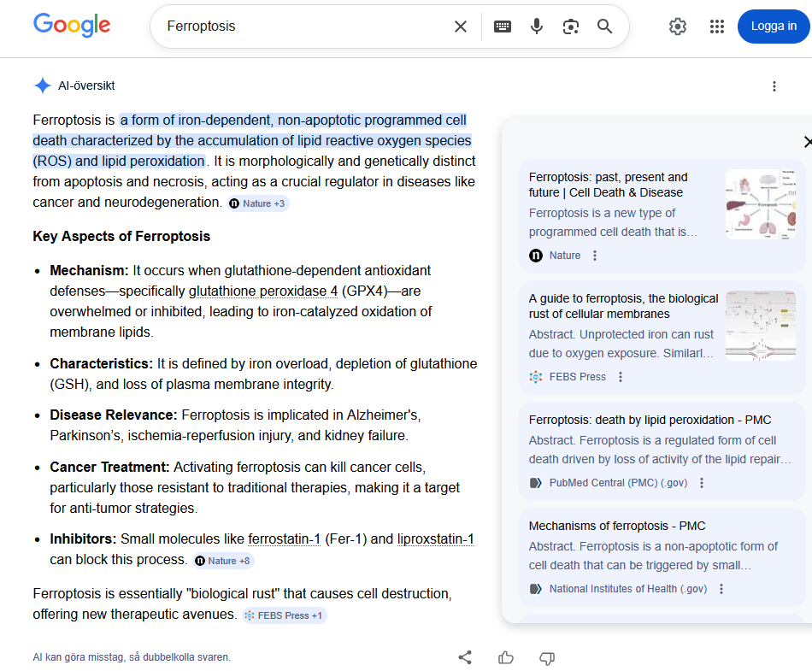The height and width of the screenshot is (671, 812).
Task: Click the 'Mechanism:' bullet label
Action: (89, 270)
